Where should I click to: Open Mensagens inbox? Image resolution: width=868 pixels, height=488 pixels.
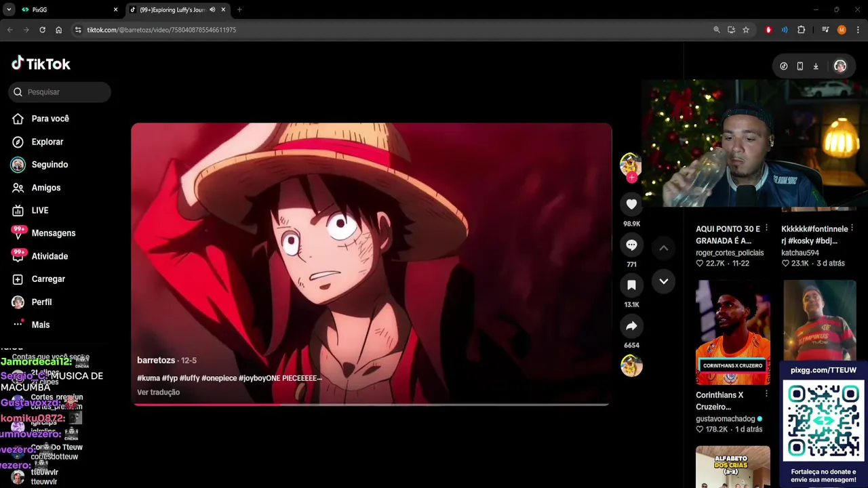[x=44, y=233]
